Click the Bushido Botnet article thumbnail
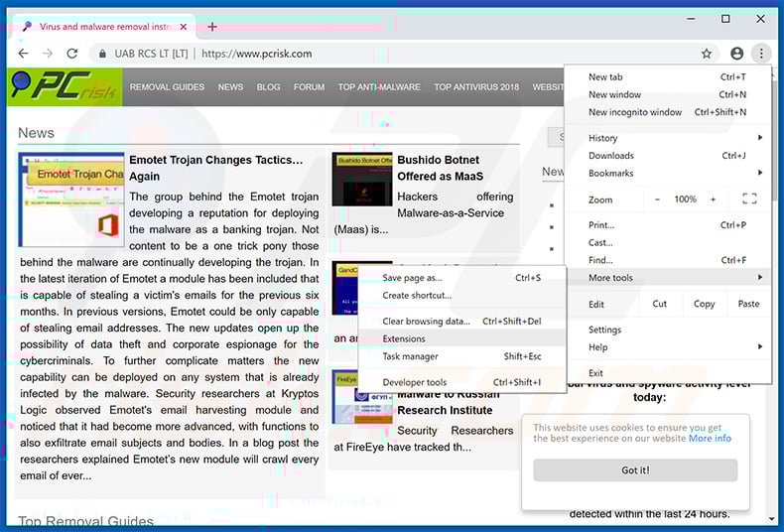This screenshot has width=784, height=532. tap(362, 180)
